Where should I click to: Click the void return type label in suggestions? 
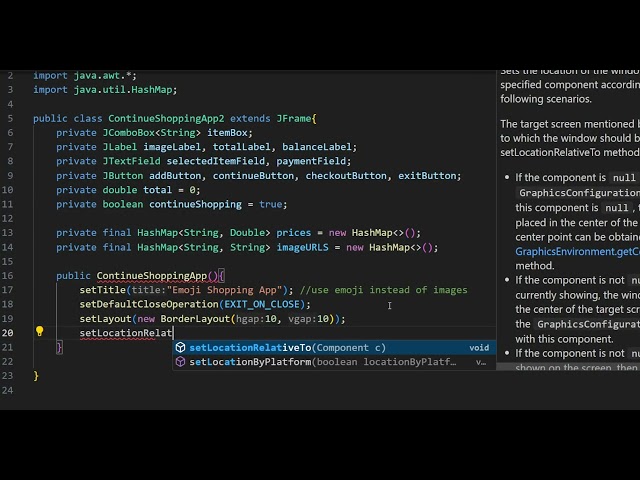coord(479,348)
